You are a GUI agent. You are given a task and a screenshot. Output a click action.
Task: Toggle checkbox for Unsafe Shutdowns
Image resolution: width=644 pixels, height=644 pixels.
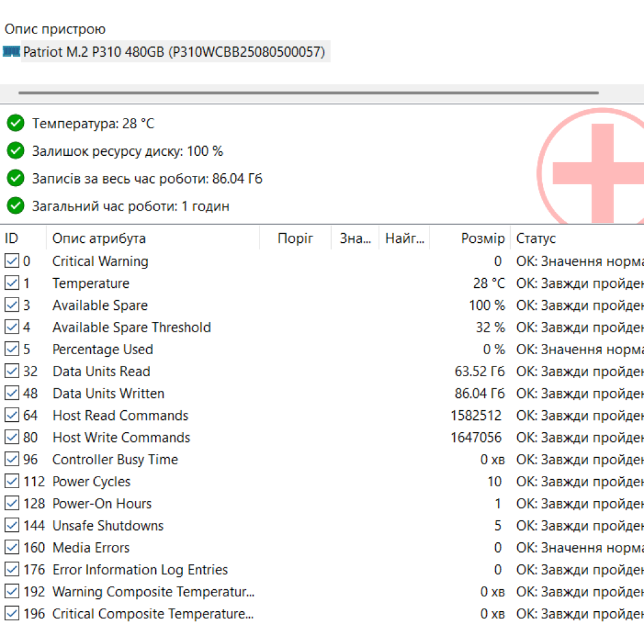pyautogui.click(x=12, y=526)
